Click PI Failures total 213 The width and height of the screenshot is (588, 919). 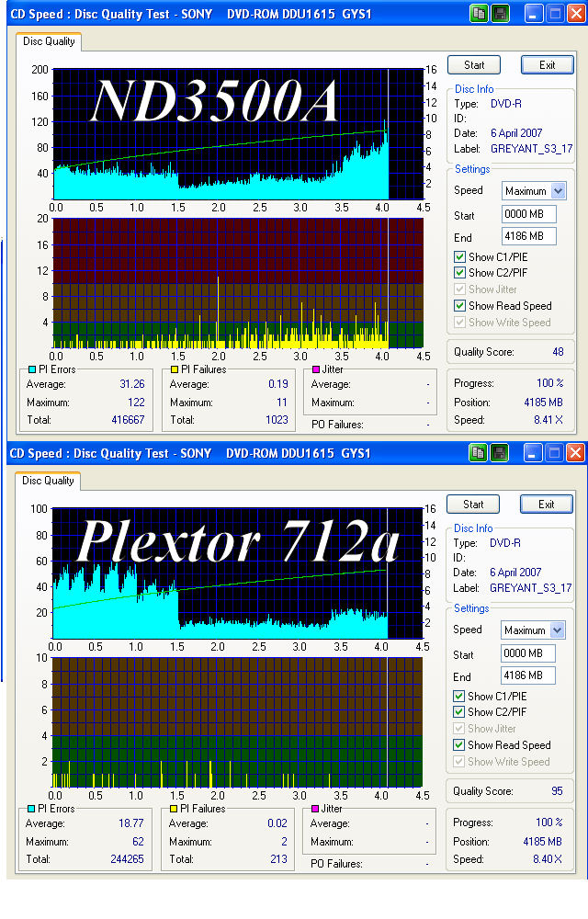[278, 859]
